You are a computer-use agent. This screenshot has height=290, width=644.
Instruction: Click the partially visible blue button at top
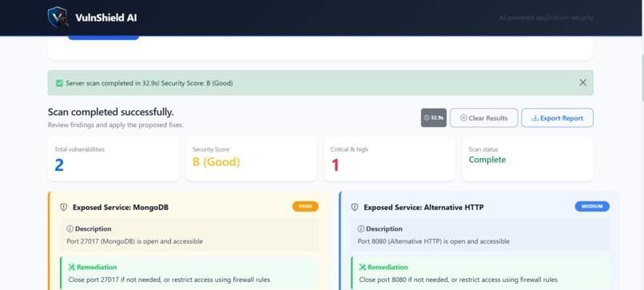click(x=104, y=38)
